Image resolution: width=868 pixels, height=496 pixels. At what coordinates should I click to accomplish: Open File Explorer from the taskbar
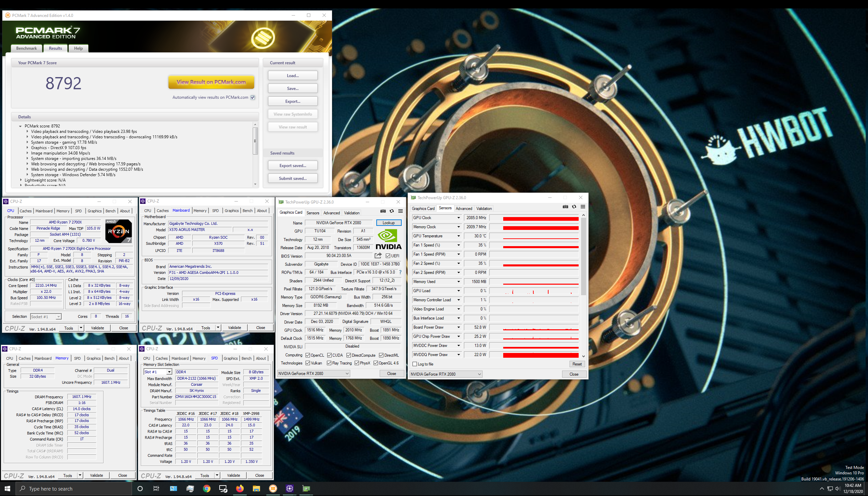pos(256,489)
